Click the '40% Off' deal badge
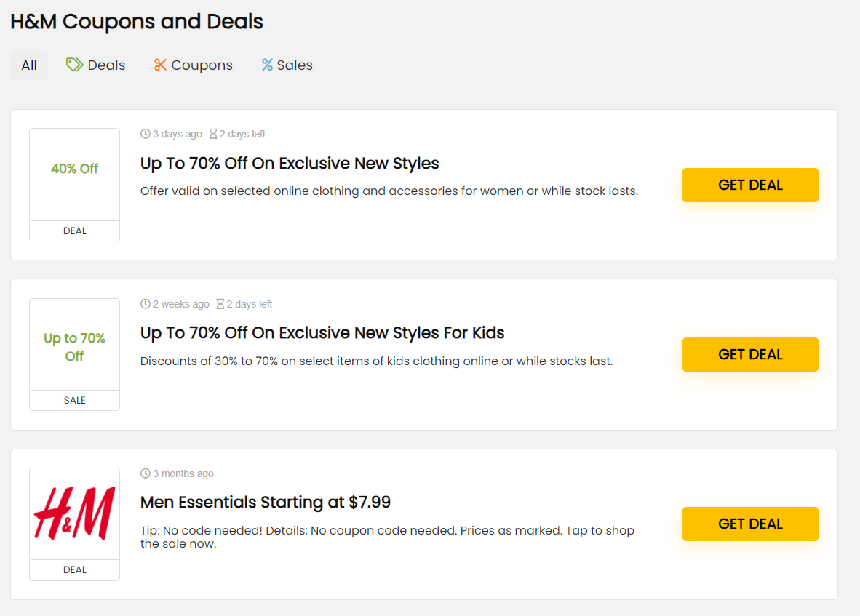 [74, 169]
